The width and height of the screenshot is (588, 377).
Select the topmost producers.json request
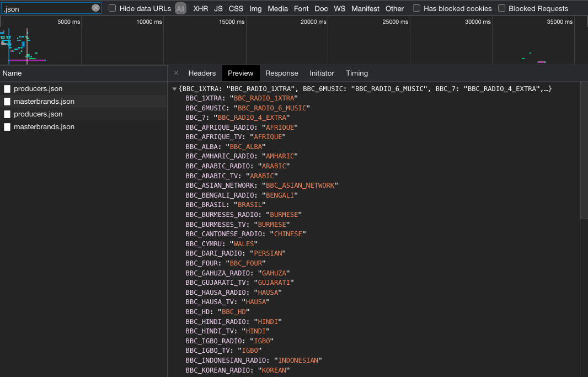click(84, 89)
